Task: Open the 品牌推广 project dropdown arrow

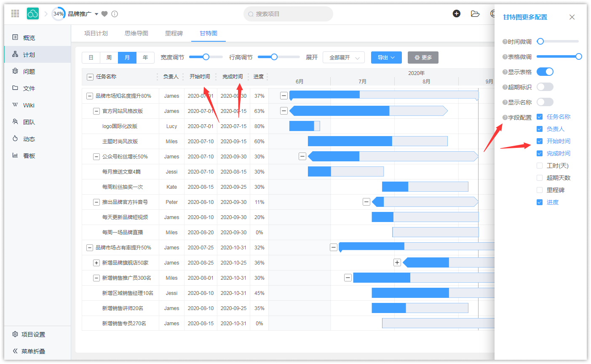Action: [96, 14]
